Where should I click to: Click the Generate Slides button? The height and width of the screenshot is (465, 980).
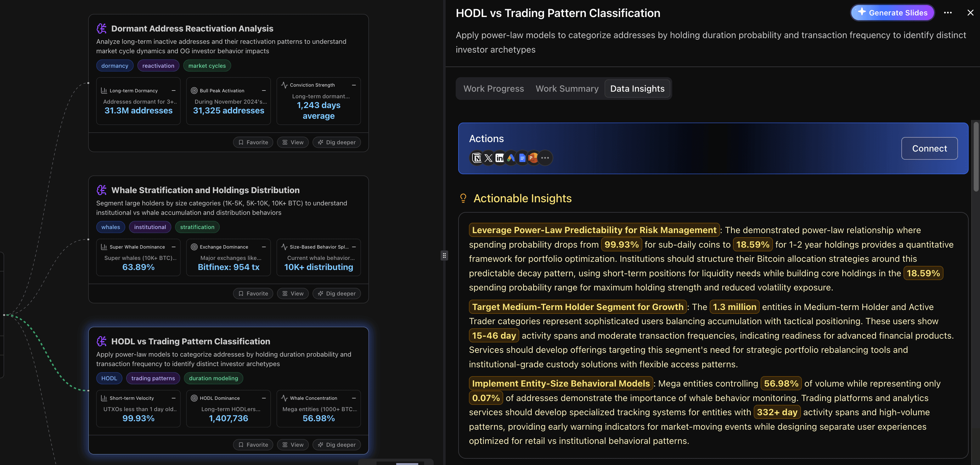point(893,13)
